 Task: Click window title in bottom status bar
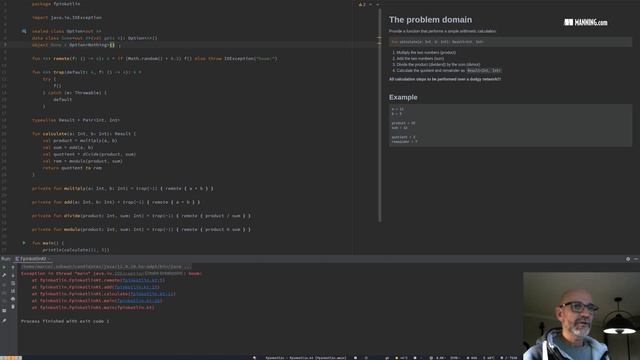305,358
